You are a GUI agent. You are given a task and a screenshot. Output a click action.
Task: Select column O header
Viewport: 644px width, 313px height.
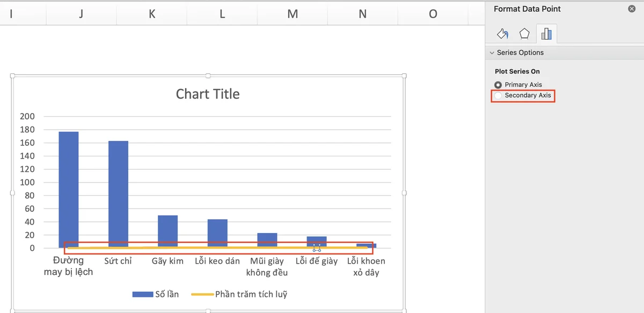[433, 14]
